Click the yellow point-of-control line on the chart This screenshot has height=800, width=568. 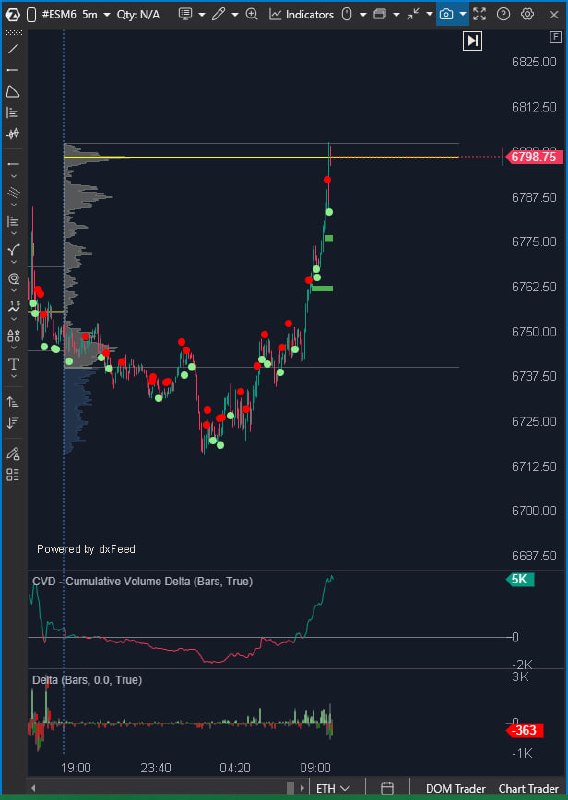tap(261, 157)
